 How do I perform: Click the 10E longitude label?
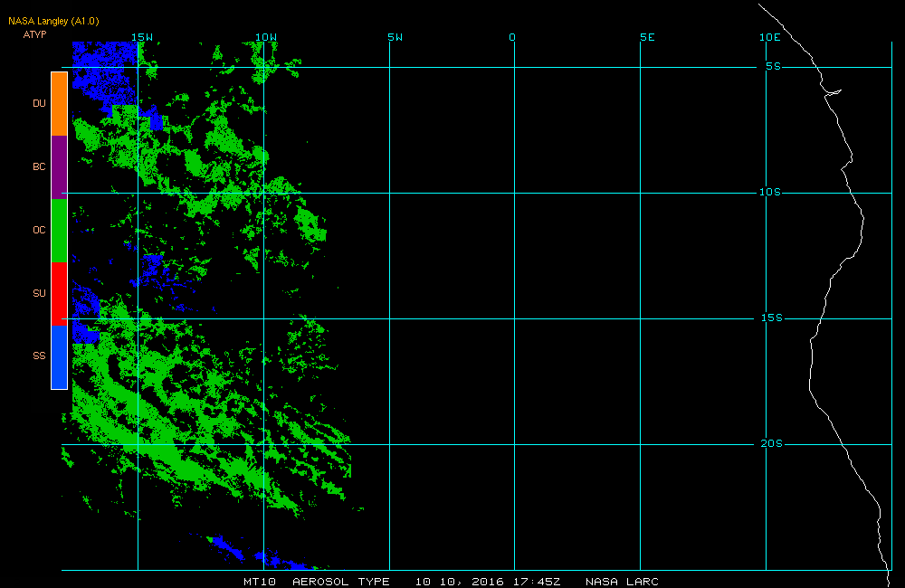click(x=770, y=37)
